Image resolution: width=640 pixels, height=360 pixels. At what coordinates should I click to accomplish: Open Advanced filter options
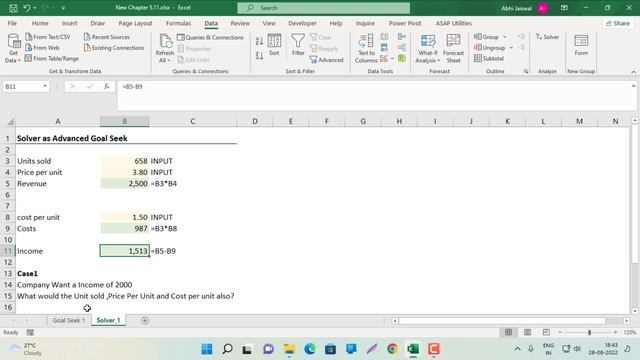click(327, 60)
